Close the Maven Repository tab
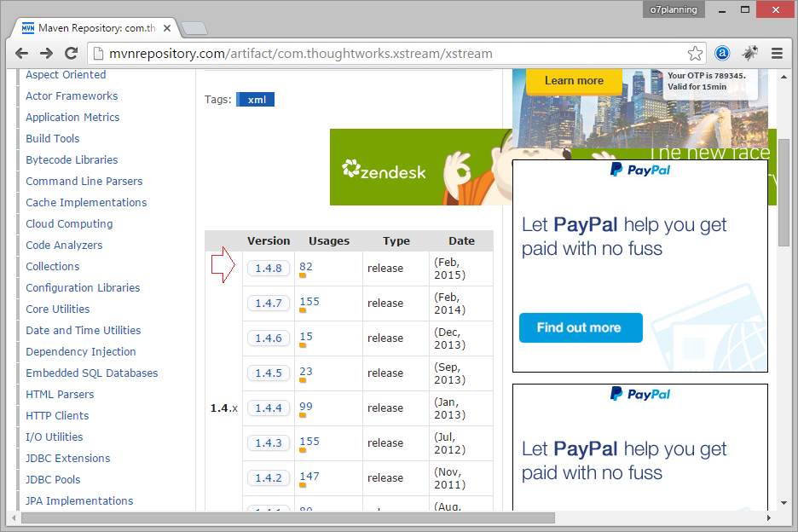Screen dimensions: 798x532 point(166,28)
